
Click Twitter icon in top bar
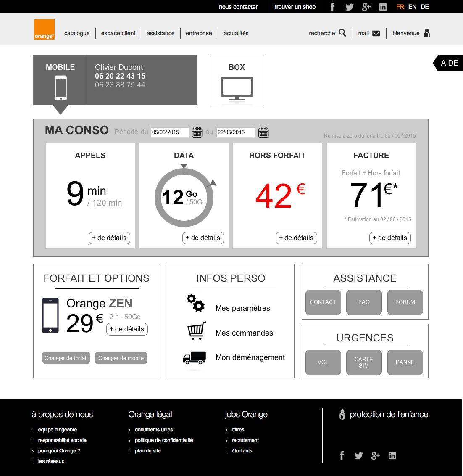349,7
